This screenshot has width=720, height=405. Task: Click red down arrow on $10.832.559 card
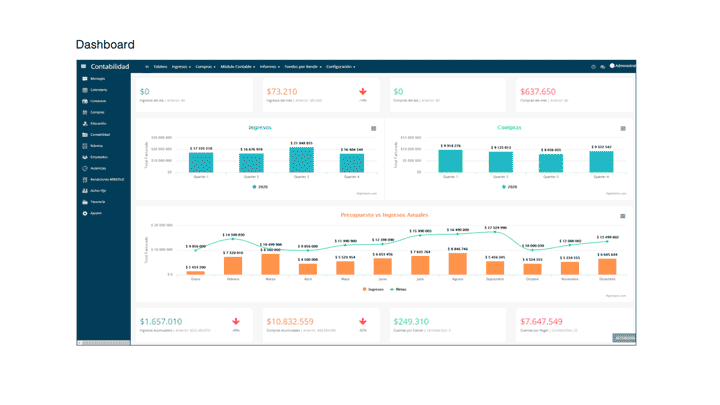(363, 321)
